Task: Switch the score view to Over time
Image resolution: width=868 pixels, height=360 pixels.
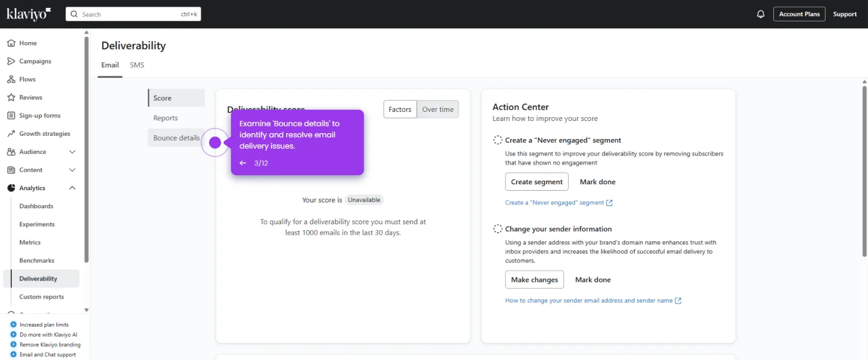Action: pyautogui.click(x=438, y=109)
